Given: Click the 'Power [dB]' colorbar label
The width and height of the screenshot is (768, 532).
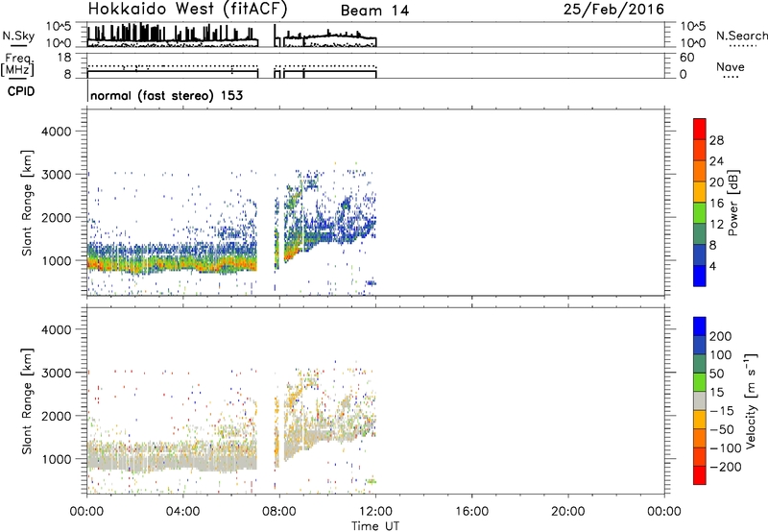Looking at the screenshot, I should [x=732, y=203].
